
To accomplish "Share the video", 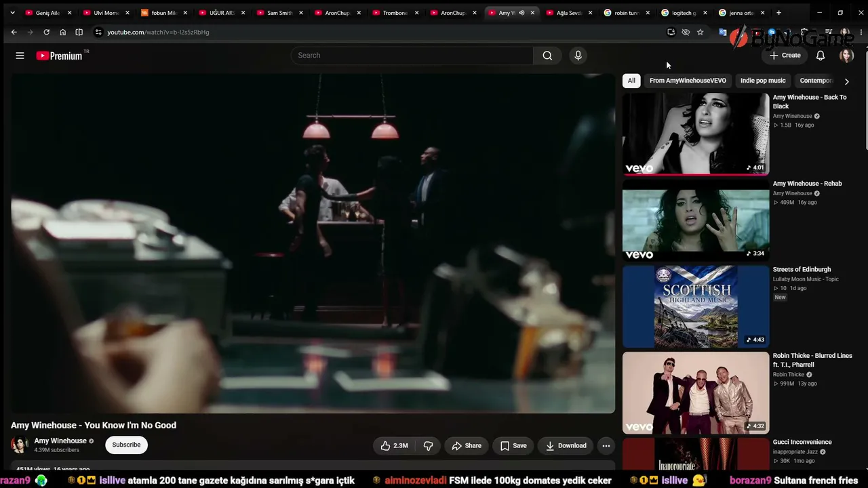I will coord(467,445).
